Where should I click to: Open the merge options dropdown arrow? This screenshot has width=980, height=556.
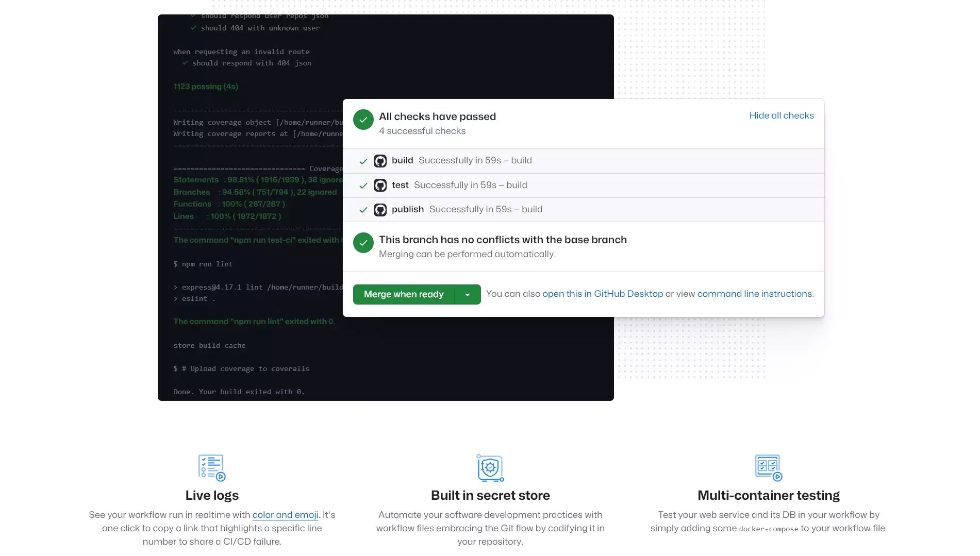[x=468, y=294]
